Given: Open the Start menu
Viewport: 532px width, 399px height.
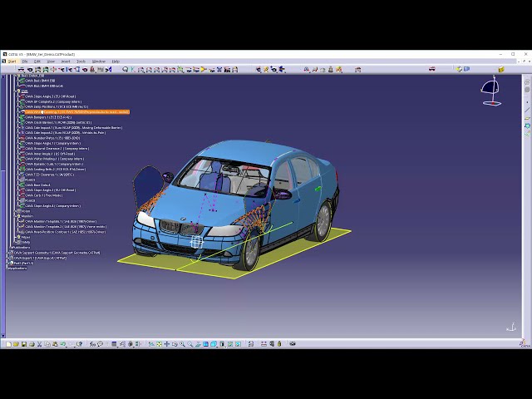Looking at the screenshot, I should [x=12, y=62].
